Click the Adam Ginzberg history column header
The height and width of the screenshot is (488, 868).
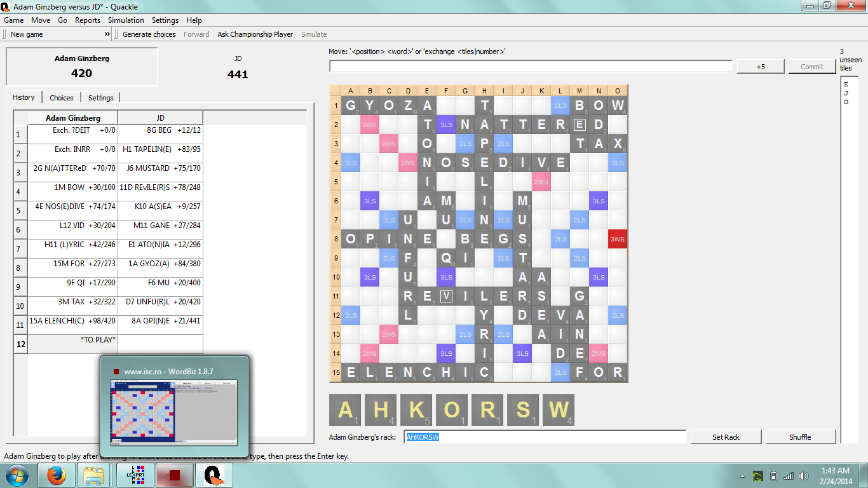(x=72, y=118)
